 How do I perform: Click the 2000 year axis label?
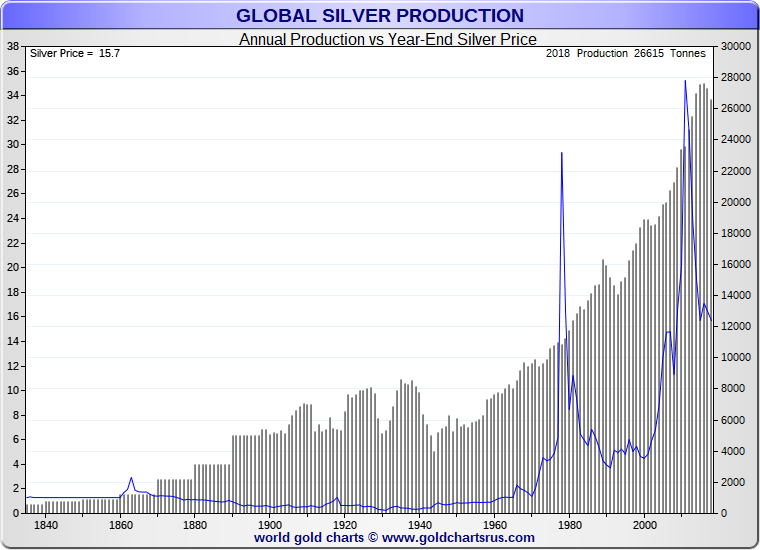(645, 524)
